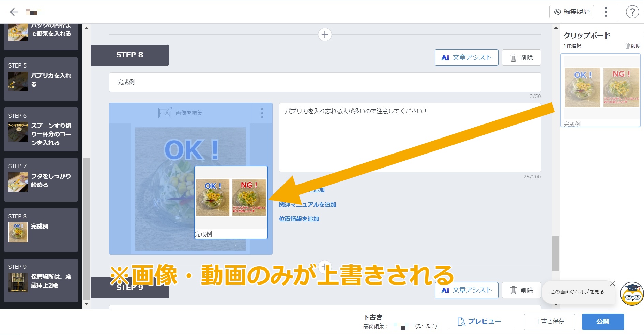Click 文章アシスト AI button for STEP 8
This screenshot has width=644, height=335.
point(466,58)
